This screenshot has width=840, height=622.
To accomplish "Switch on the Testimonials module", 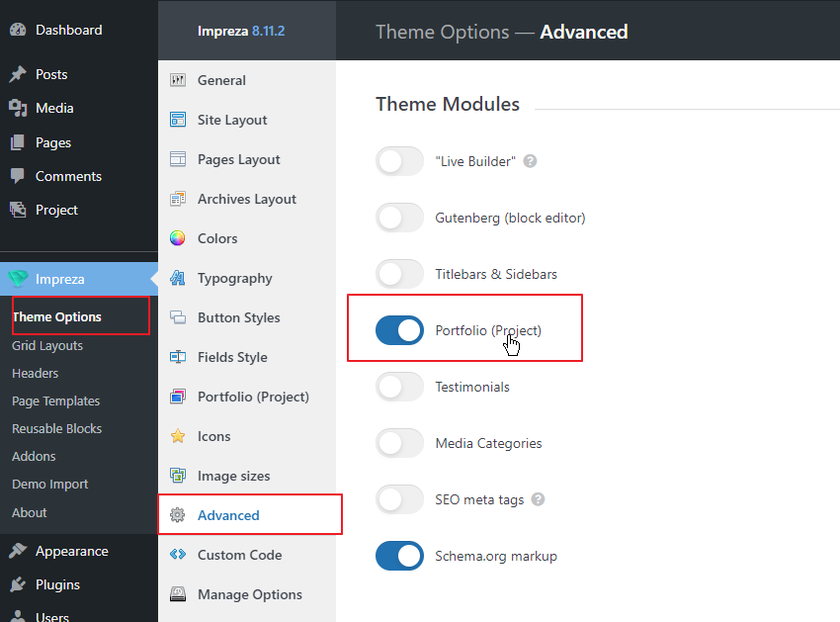I will [399, 387].
